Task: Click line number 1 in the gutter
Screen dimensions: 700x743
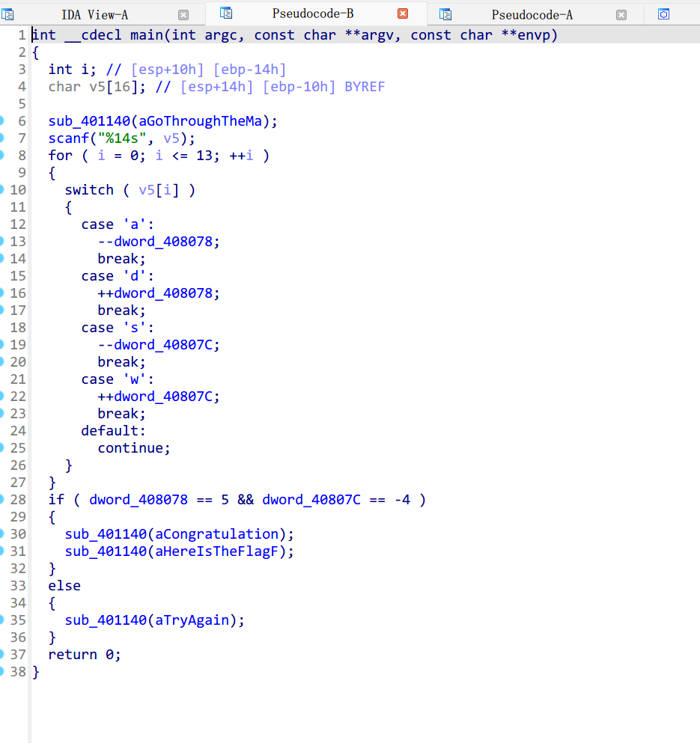Action: coord(22,35)
